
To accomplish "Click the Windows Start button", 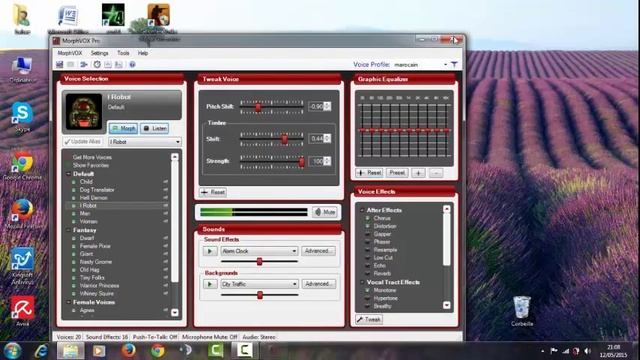I will (x=12, y=351).
